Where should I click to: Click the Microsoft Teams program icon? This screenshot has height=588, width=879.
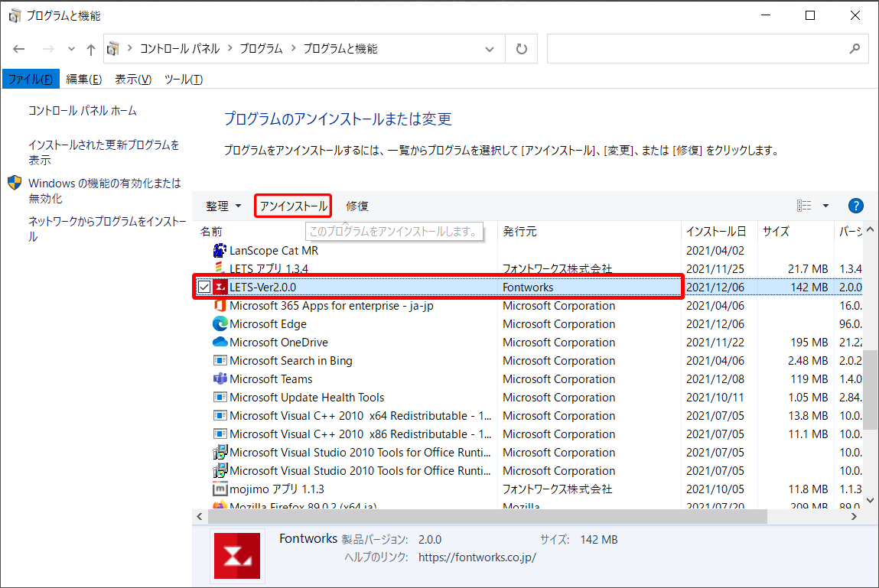(220, 379)
